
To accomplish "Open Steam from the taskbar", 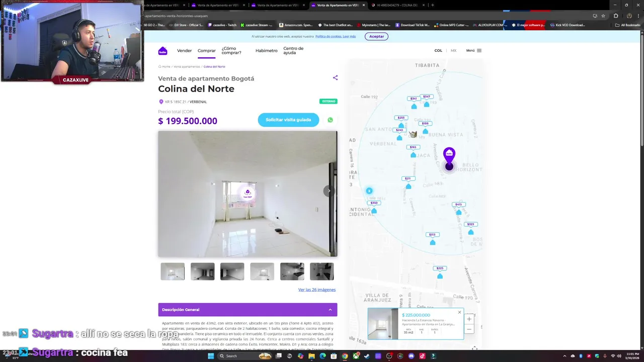I will [367, 356].
